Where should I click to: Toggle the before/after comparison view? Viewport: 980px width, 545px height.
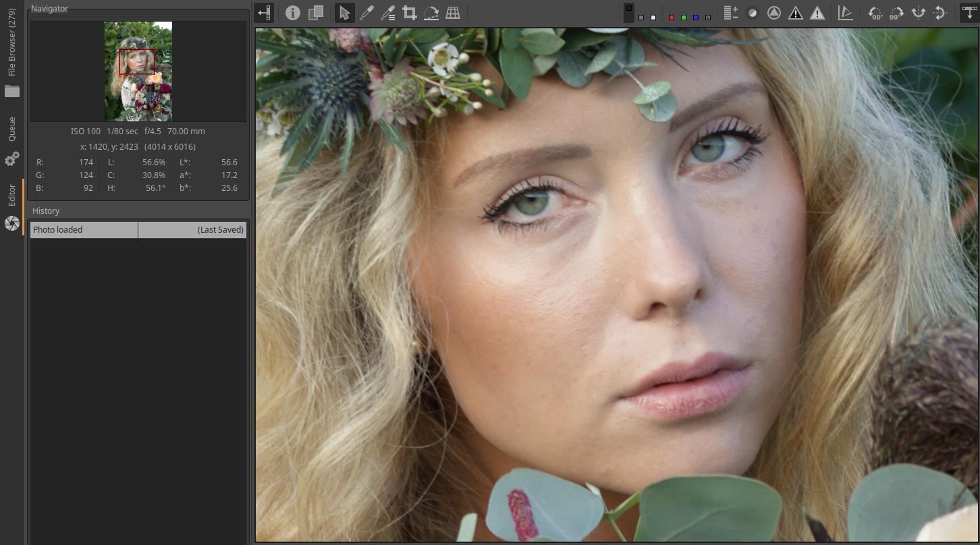(x=315, y=13)
